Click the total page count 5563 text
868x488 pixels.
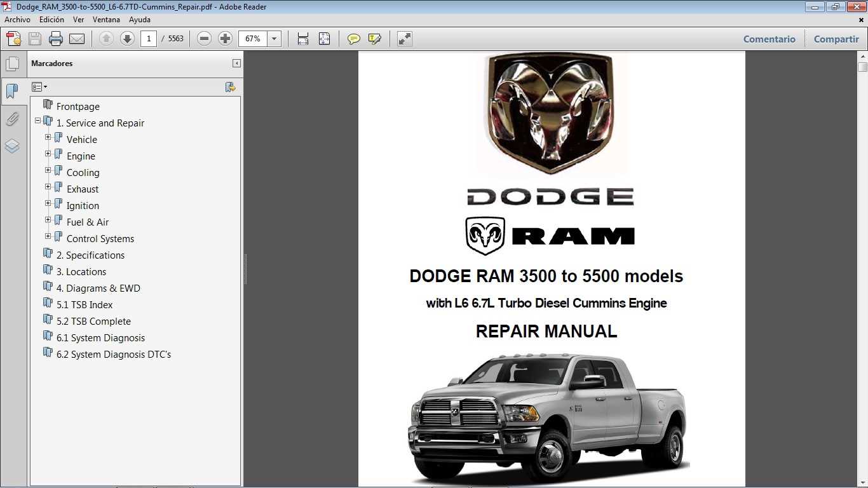pos(175,39)
